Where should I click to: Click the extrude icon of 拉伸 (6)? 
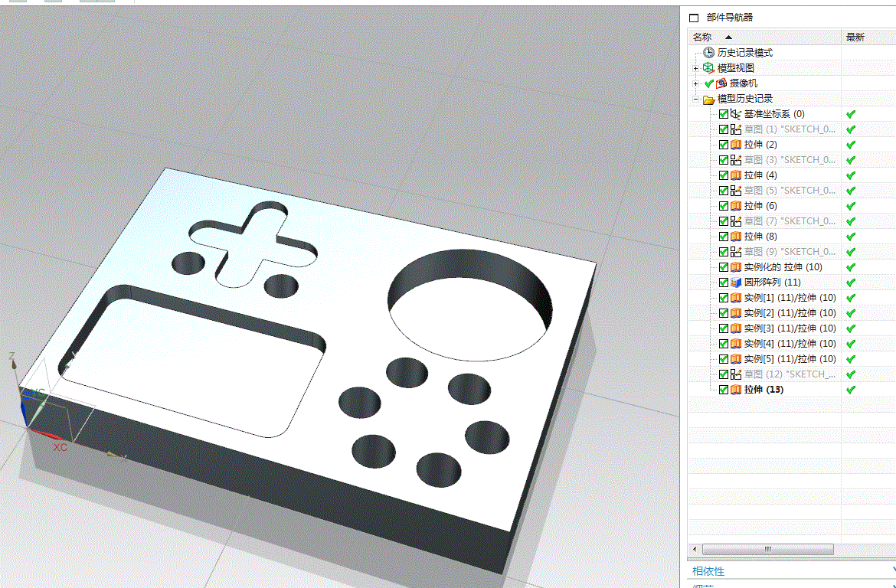coord(736,206)
